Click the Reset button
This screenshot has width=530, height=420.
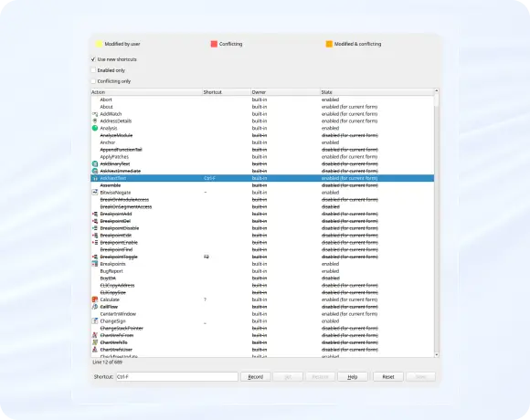[388, 377]
